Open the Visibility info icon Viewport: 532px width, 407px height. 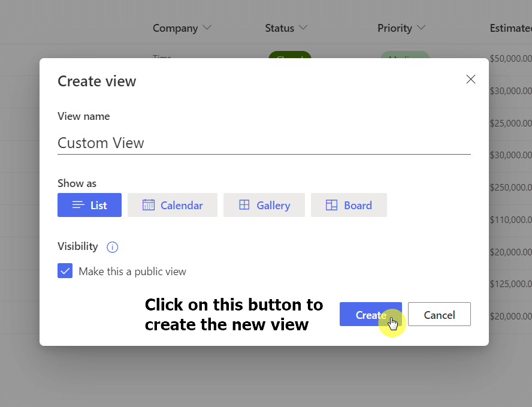coord(112,247)
